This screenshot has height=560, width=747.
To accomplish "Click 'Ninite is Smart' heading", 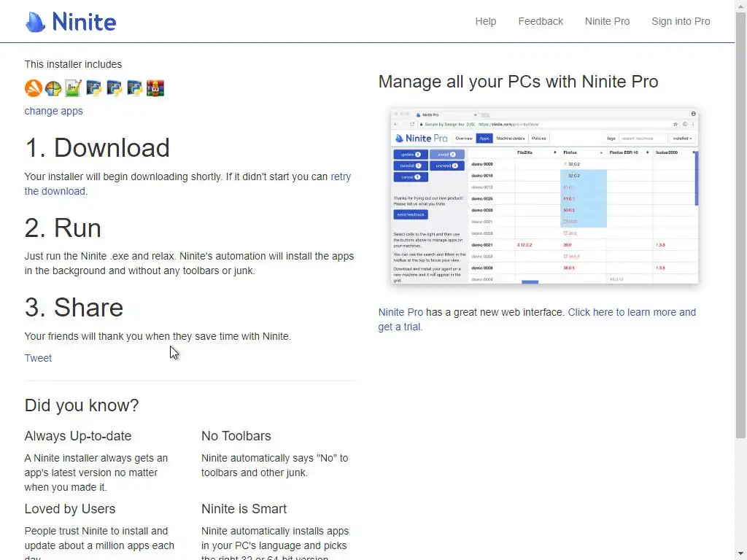I will coord(244,508).
